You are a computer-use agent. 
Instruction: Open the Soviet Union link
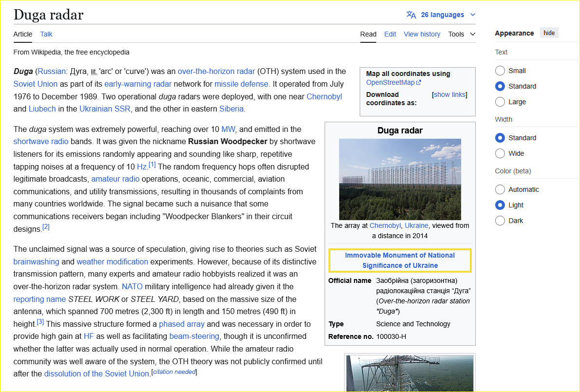[x=36, y=84]
